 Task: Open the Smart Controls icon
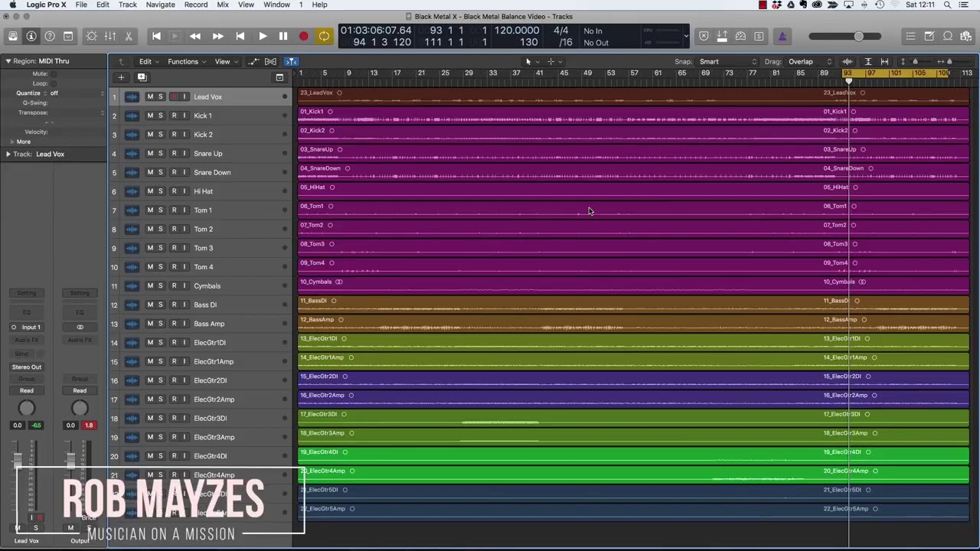91,36
